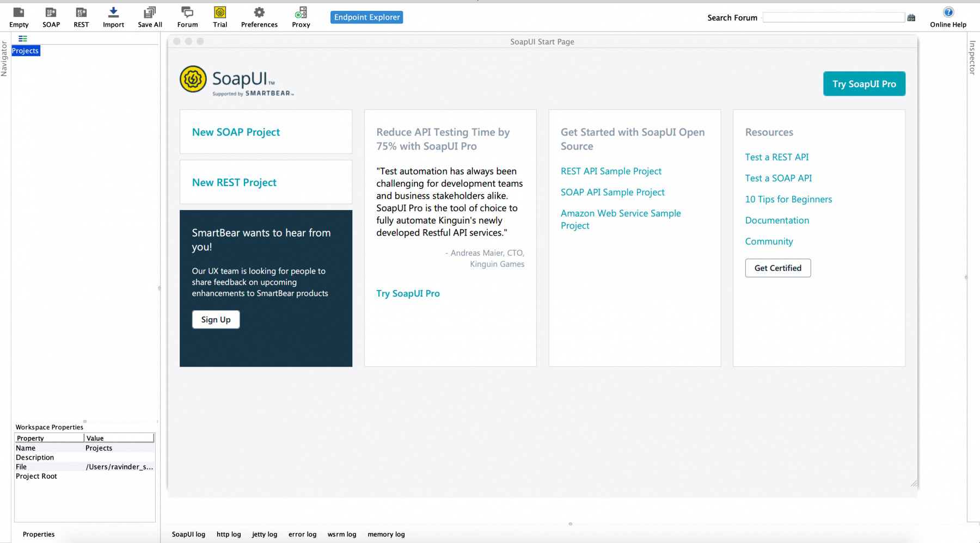Start a New REST Project

234,182
